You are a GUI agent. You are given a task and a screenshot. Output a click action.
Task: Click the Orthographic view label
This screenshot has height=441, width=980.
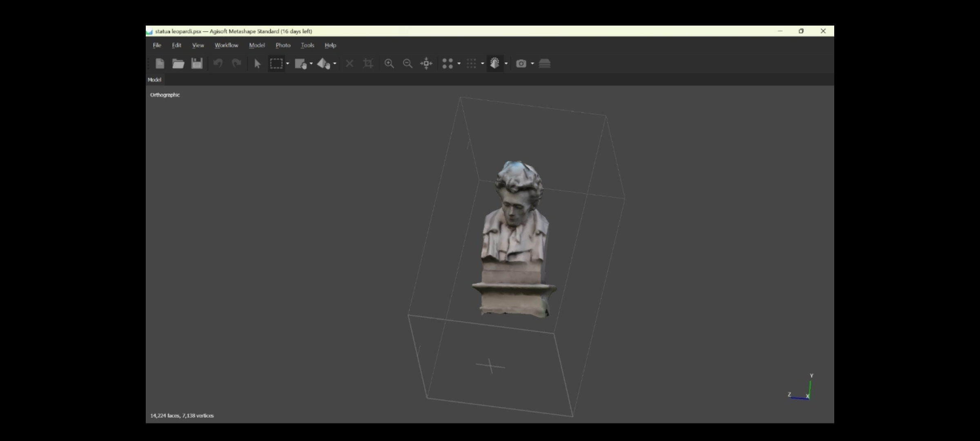(x=165, y=95)
